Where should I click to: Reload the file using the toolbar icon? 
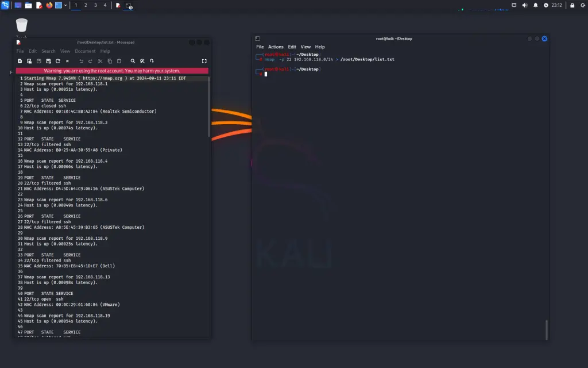[x=58, y=61]
